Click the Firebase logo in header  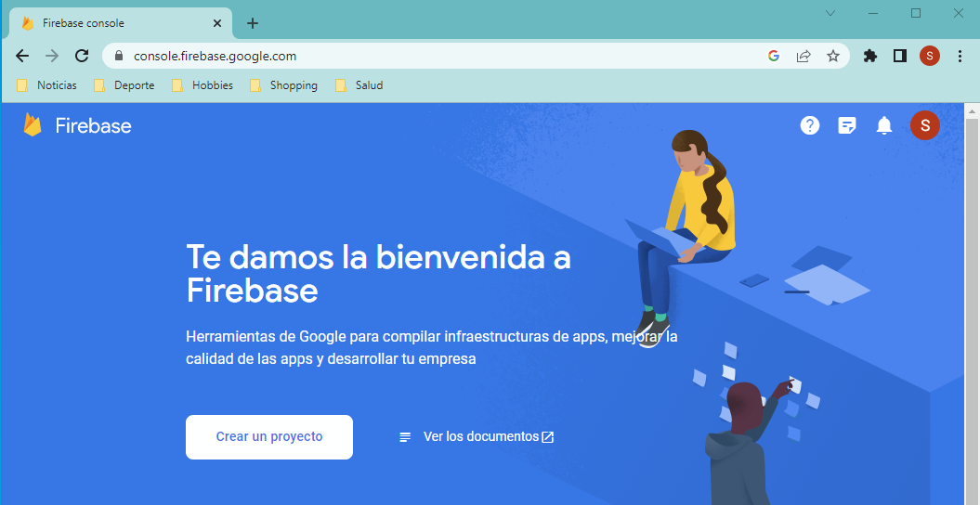(x=77, y=125)
